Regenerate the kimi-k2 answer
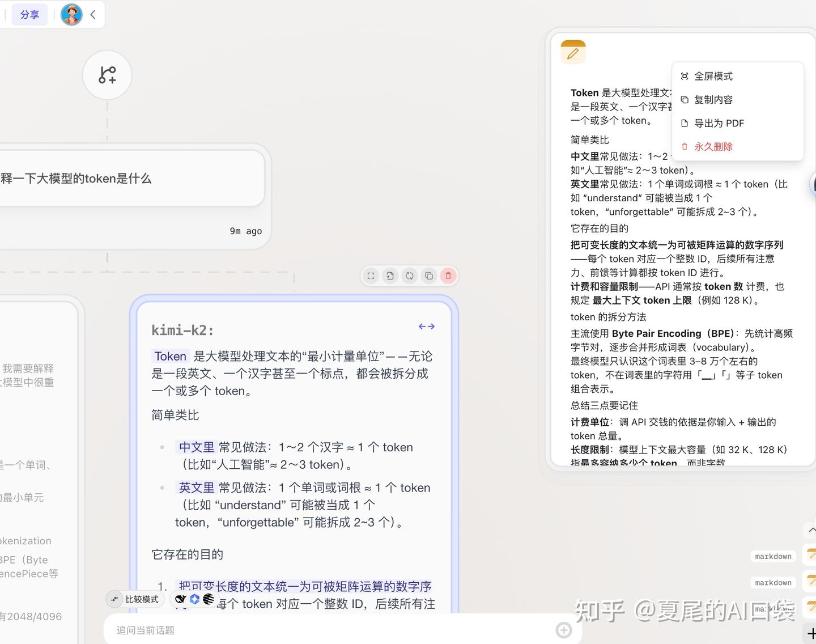Screen dimensions: 816x644 [410, 276]
